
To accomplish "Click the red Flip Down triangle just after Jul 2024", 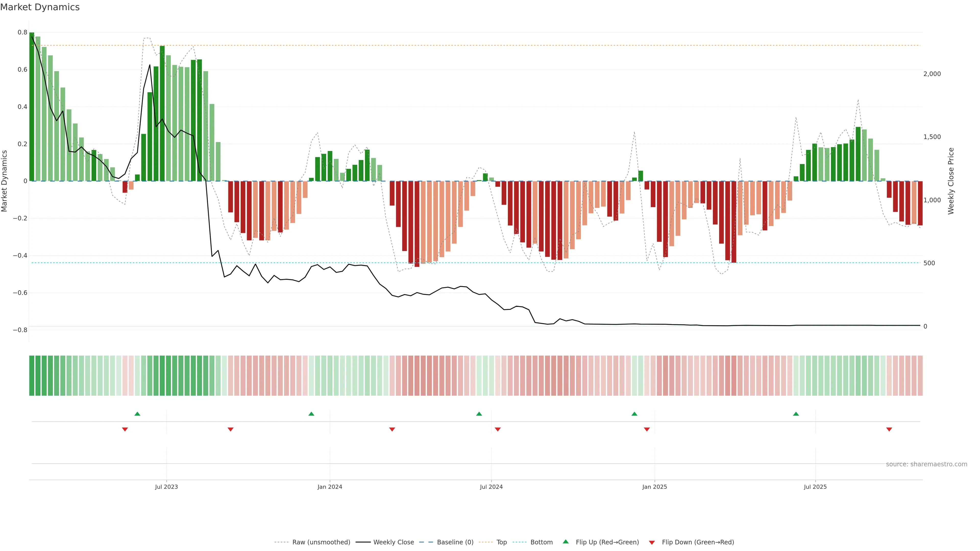I will (498, 429).
